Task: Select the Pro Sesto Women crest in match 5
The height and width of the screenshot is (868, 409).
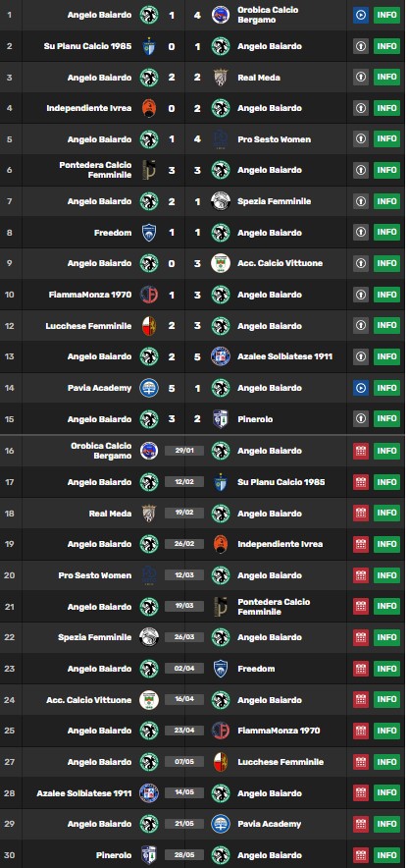Action: pos(221,139)
